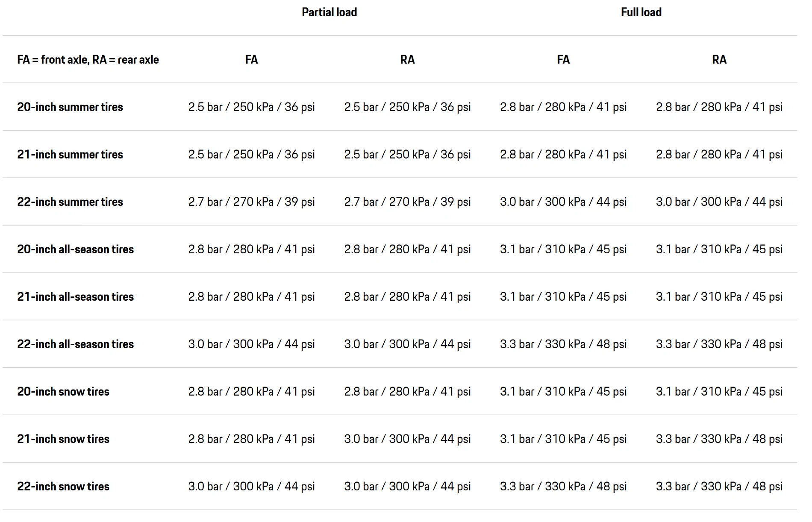Select the 22-inch summer tires row label
812x522 pixels.
(70, 202)
